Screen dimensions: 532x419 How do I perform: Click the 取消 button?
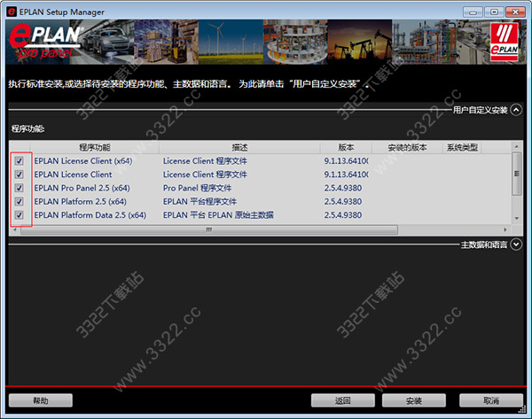coord(491,400)
